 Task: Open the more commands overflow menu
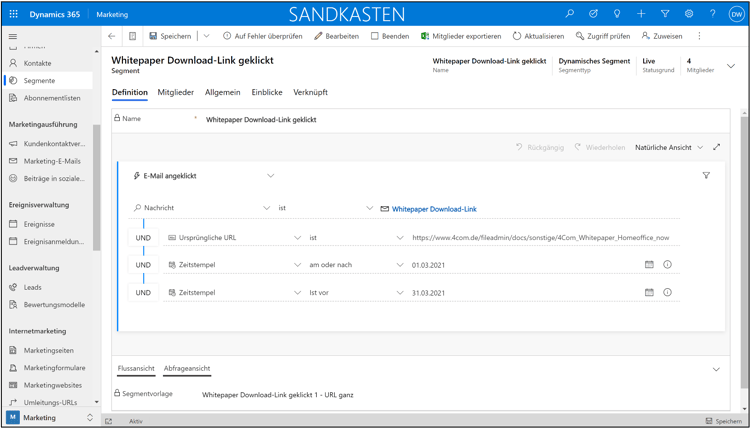click(699, 36)
